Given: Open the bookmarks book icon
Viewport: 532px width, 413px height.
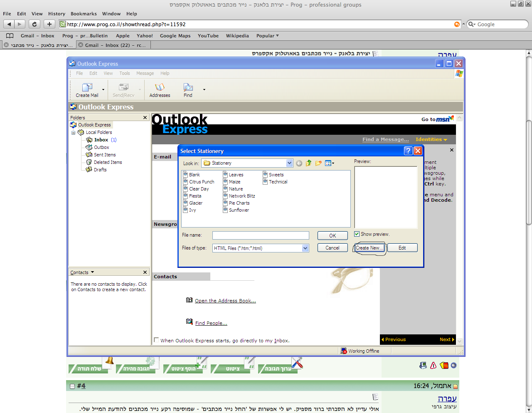Looking at the screenshot, I should (10, 36).
